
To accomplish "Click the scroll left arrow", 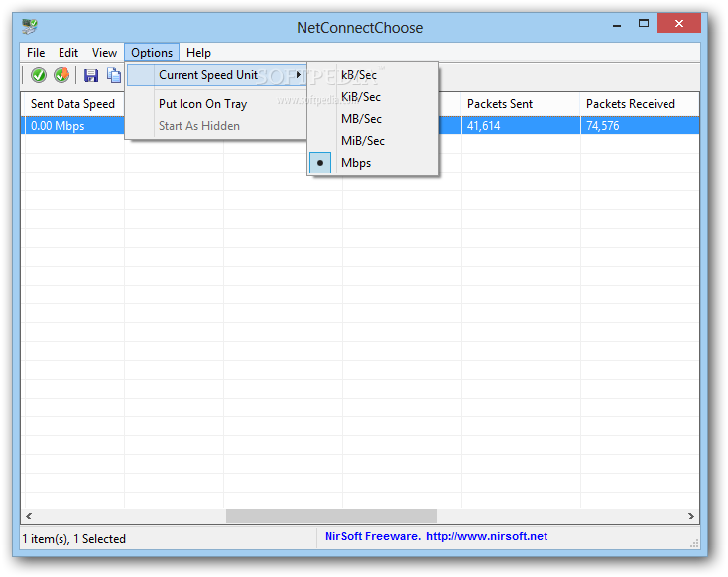I will coord(29,516).
